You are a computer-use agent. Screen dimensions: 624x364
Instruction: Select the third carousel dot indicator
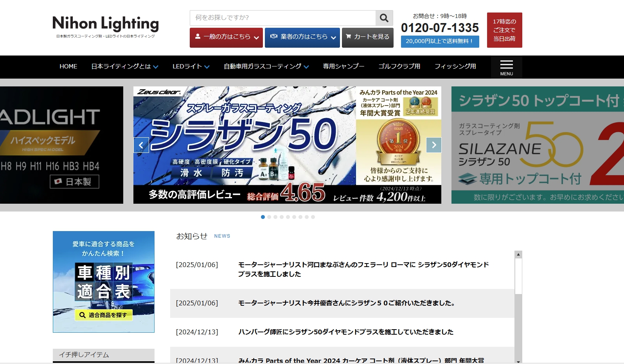(275, 217)
